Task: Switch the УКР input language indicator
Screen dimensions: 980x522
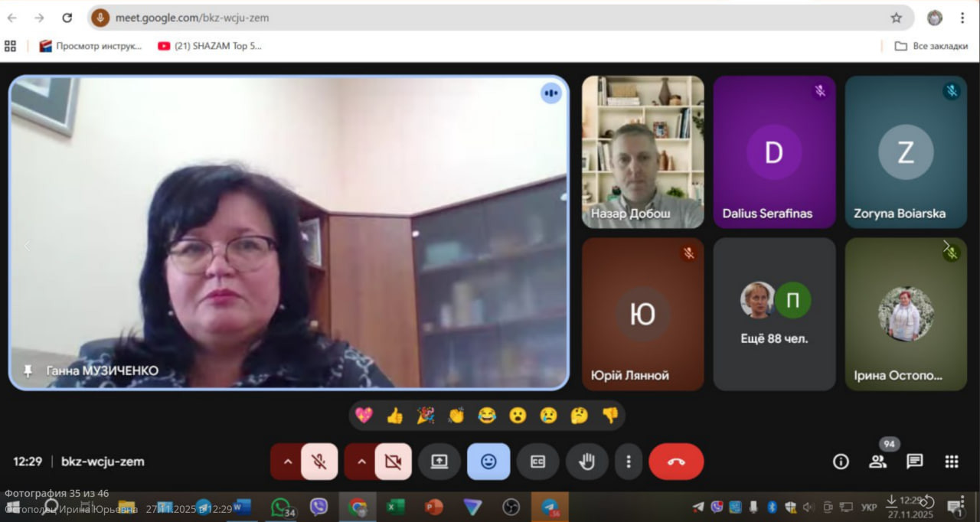Action: point(869,507)
